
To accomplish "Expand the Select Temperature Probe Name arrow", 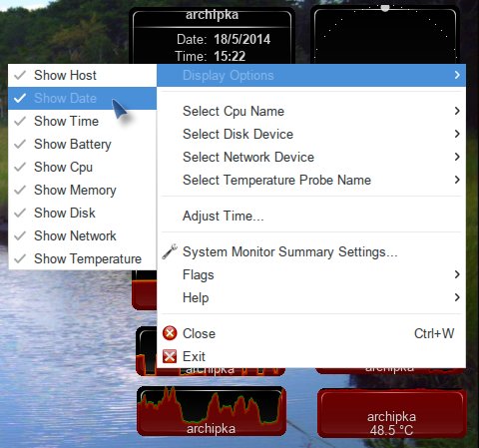I will pos(457,180).
